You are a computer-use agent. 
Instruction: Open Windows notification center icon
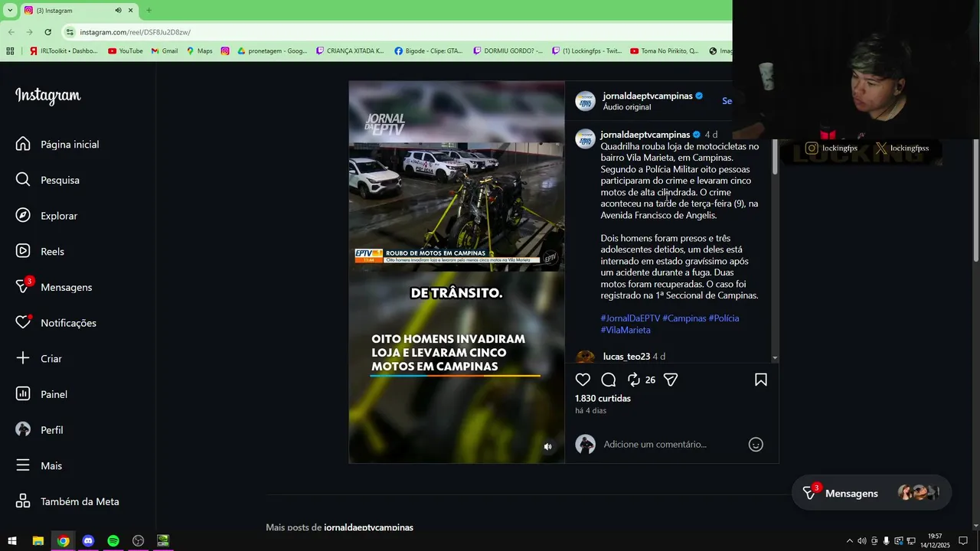(x=963, y=541)
